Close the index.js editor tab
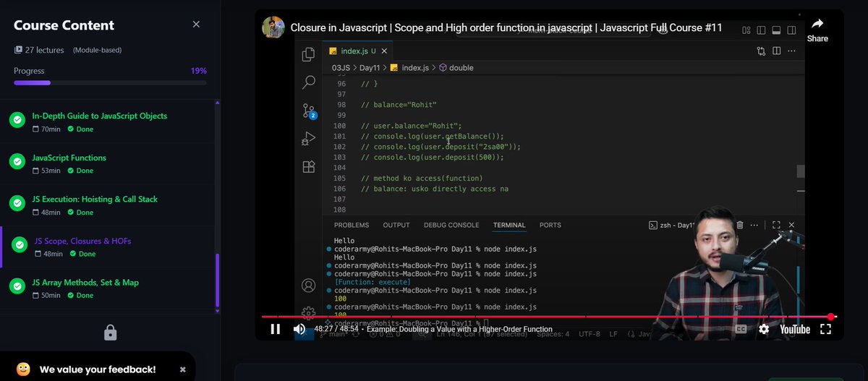Image resolution: width=868 pixels, height=381 pixels. pos(385,51)
